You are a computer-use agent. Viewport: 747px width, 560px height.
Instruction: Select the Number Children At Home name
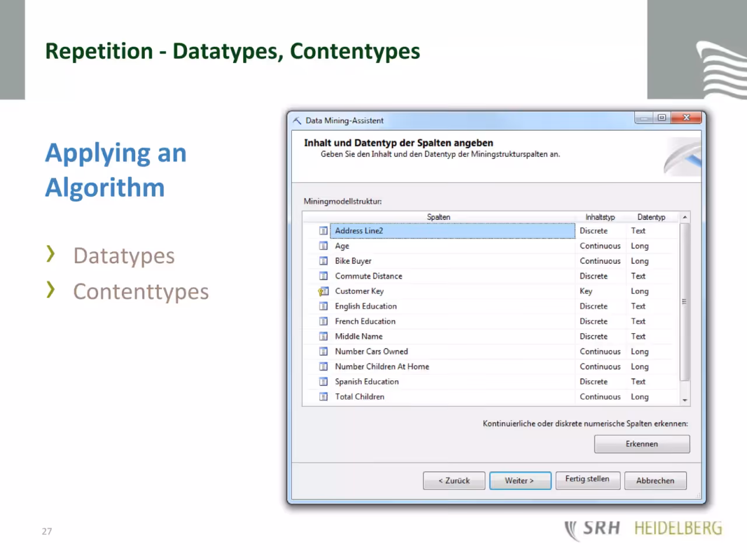point(382,367)
